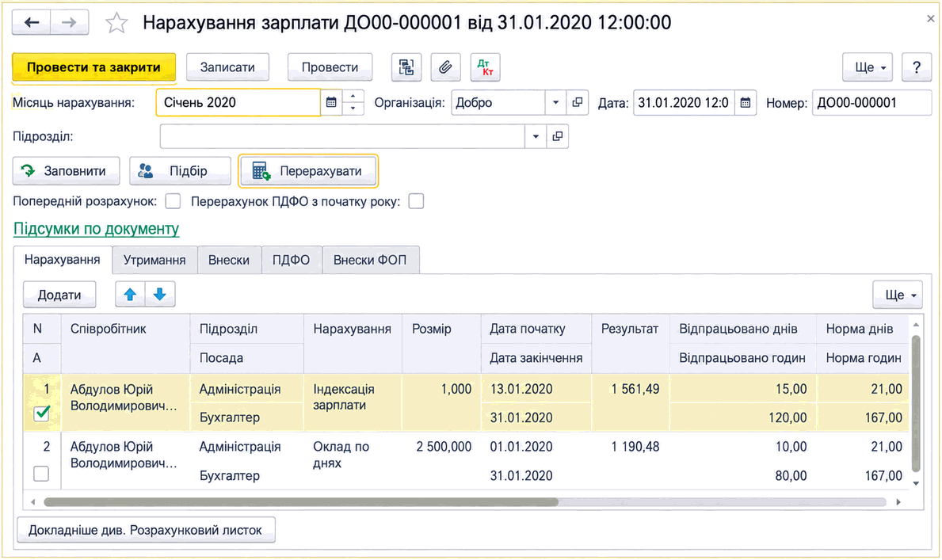The width and height of the screenshot is (942, 560).
Task: Open calendar for Місяць нарахування
Action: (x=331, y=103)
